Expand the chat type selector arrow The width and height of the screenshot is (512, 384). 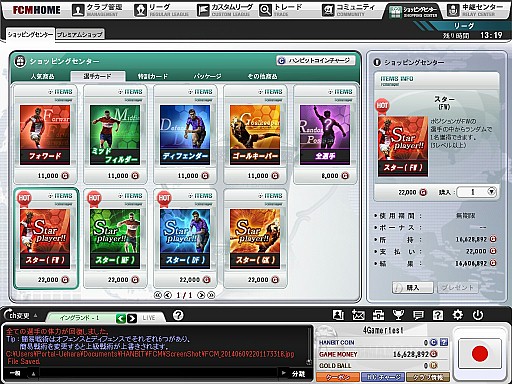(34, 374)
